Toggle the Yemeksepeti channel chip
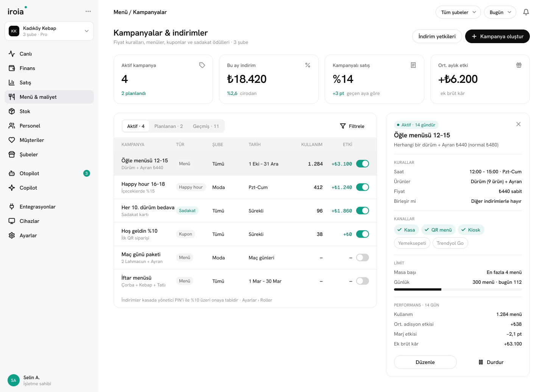This screenshot has width=545, height=392. (x=412, y=243)
